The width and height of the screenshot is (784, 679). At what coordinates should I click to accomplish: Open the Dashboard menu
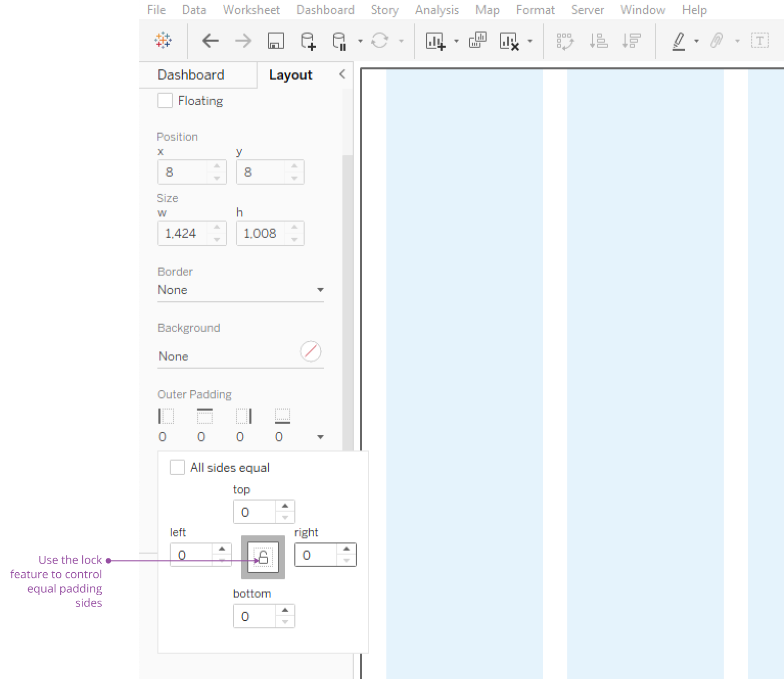(x=325, y=10)
